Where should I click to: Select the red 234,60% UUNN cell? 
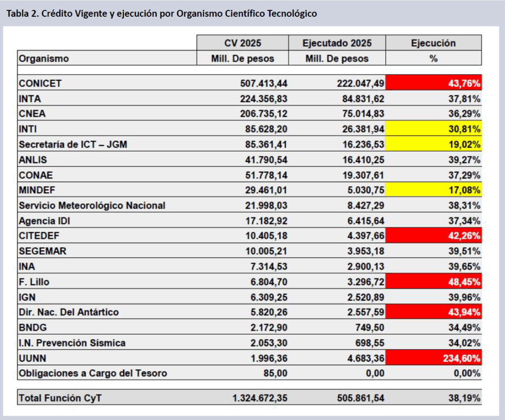433,358
